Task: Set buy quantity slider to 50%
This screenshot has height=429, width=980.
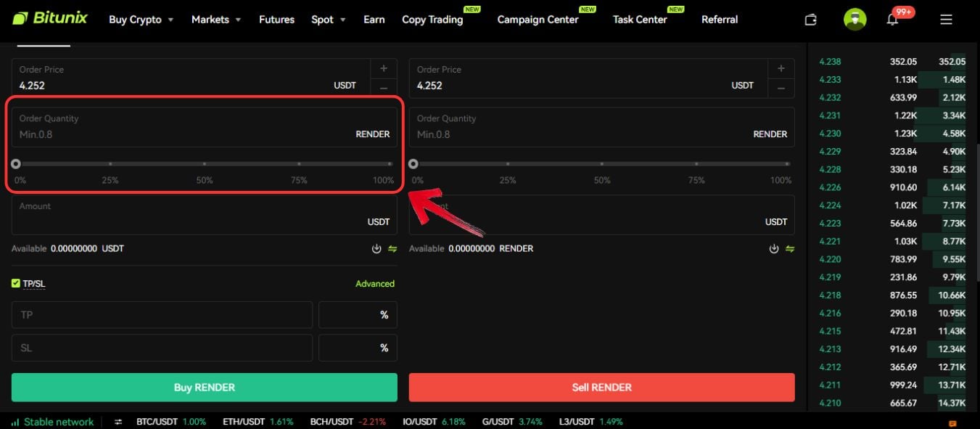Action: click(205, 164)
